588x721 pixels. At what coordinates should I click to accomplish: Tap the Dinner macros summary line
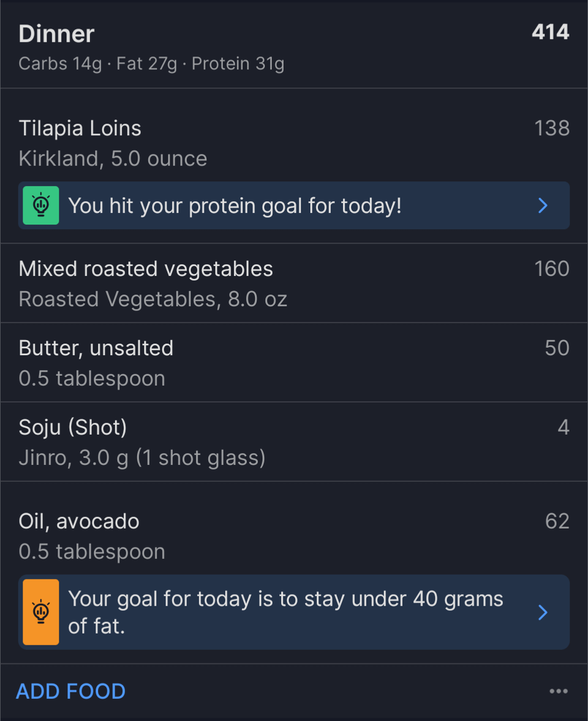pos(151,64)
